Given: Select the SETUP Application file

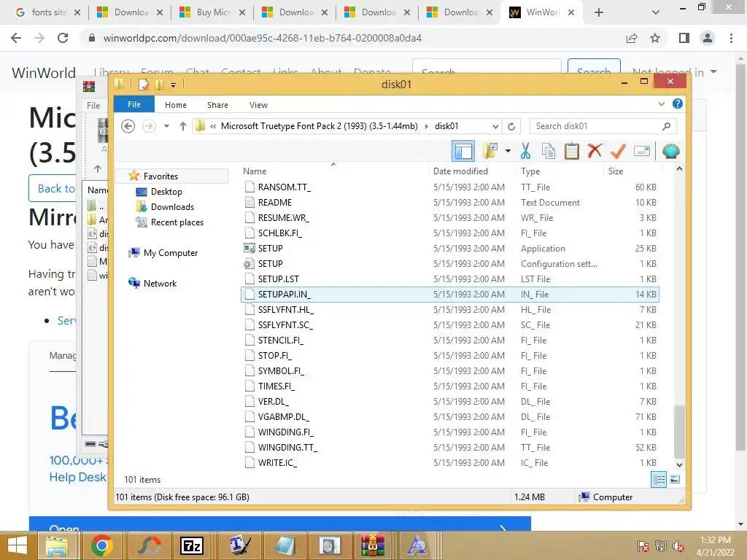Looking at the screenshot, I should click(450, 248).
